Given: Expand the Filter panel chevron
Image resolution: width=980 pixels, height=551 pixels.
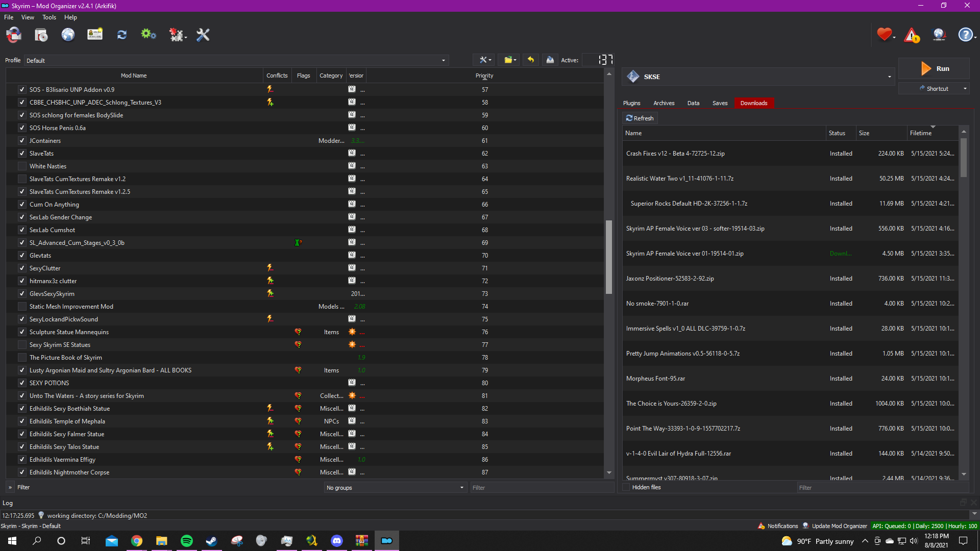Looking at the screenshot, I should pos(10,487).
